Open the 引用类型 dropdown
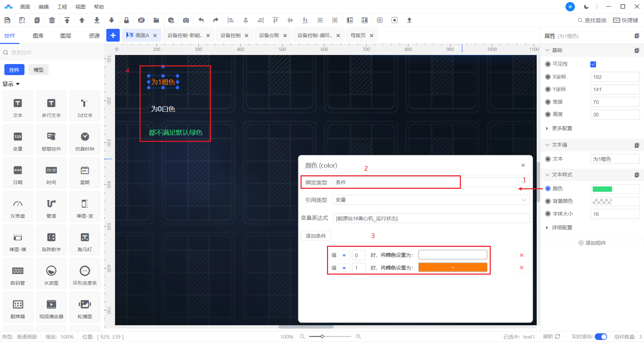The width and height of the screenshot is (644, 342). pyautogui.click(x=431, y=200)
